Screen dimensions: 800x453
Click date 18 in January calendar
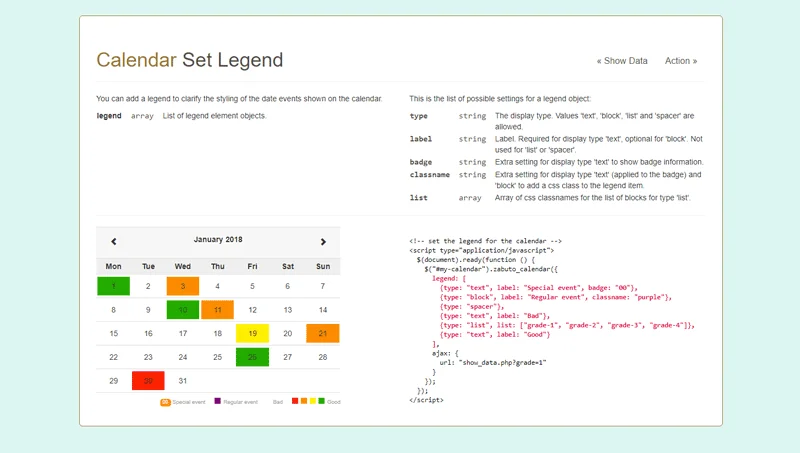click(x=217, y=333)
